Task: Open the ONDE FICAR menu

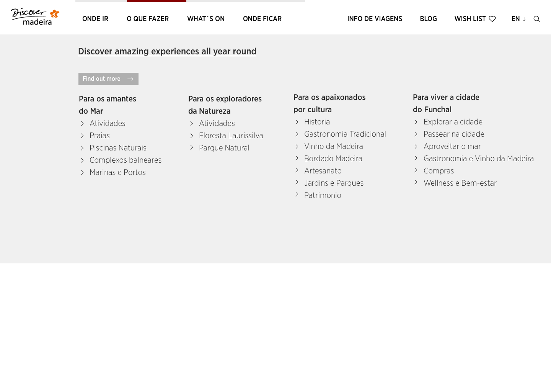Action: pos(262,19)
